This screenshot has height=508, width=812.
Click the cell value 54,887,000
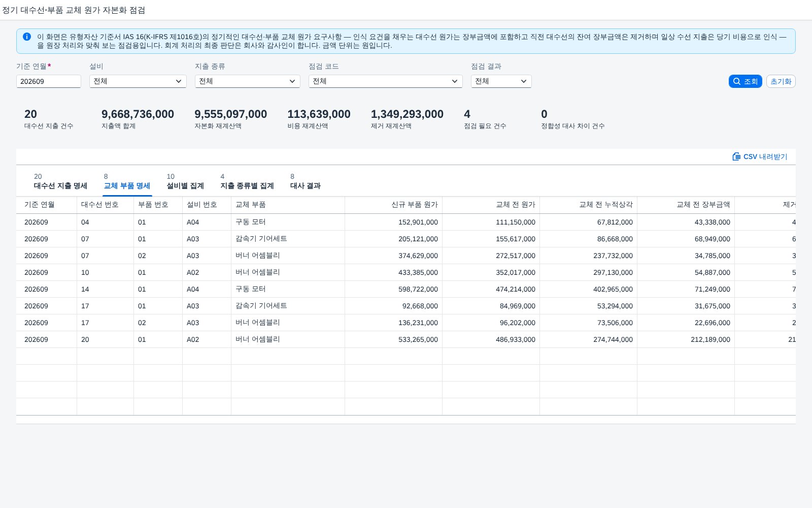pos(713,272)
